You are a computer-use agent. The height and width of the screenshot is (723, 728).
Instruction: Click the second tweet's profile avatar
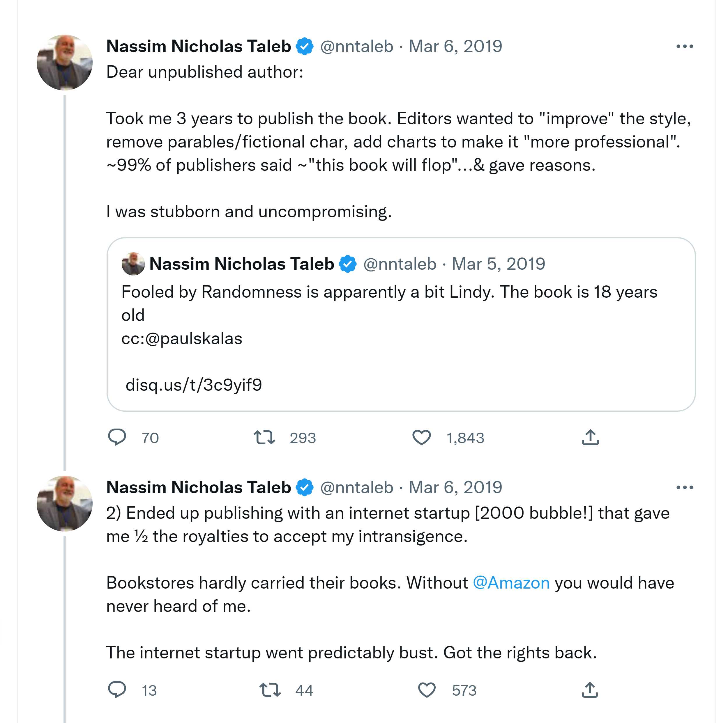(64, 503)
